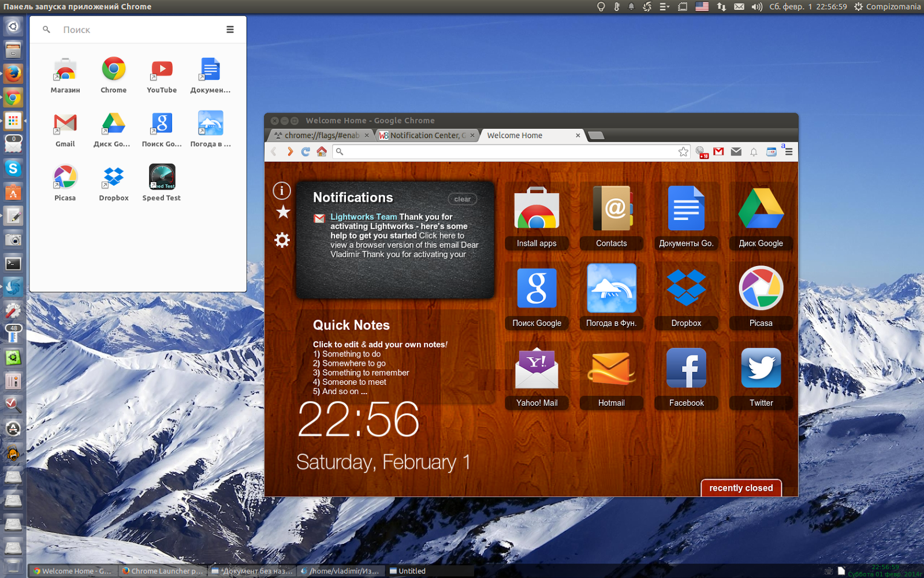Open the Dropbox tile on the Welcome Home page
This screenshot has height=578, width=924.
coord(686,297)
